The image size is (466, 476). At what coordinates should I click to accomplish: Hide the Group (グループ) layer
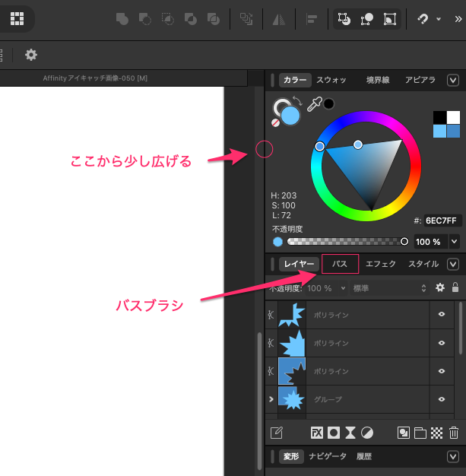pyautogui.click(x=442, y=399)
